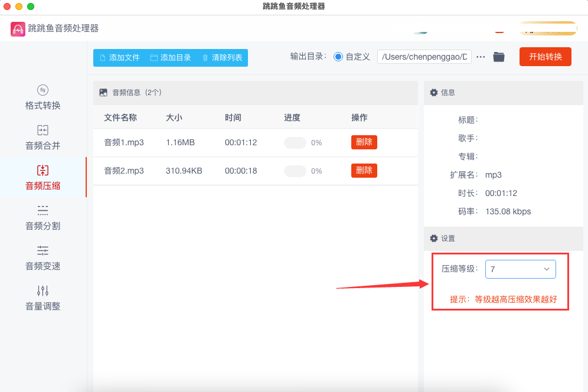
Task: Minimize the window with yellow button
Action: pyautogui.click(x=19, y=6)
